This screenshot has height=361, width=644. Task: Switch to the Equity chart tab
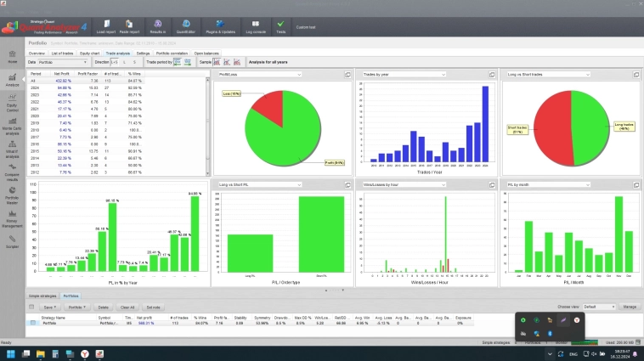click(90, 53)
